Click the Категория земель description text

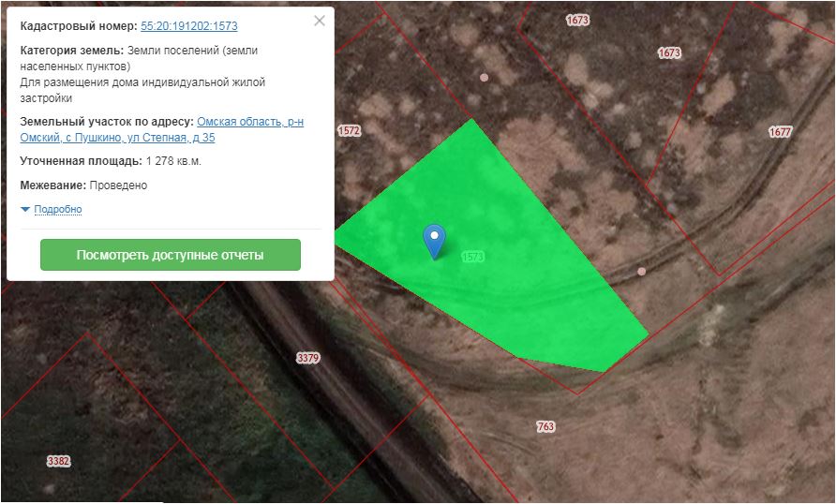click(142, 74)
